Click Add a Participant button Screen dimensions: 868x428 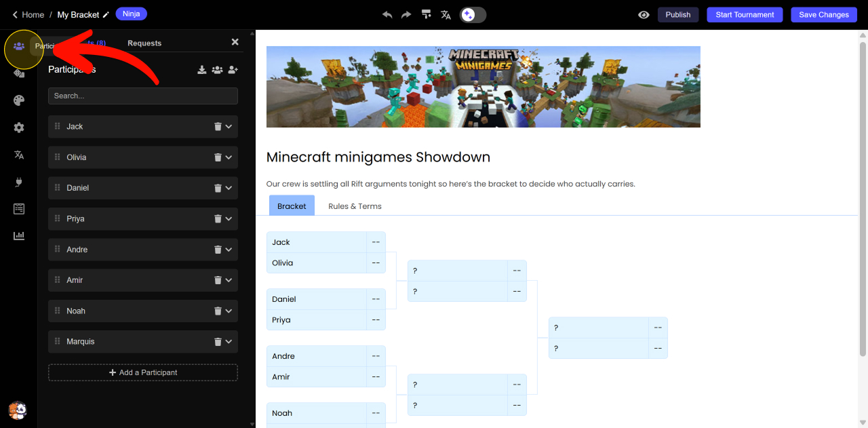coord(143,372)
